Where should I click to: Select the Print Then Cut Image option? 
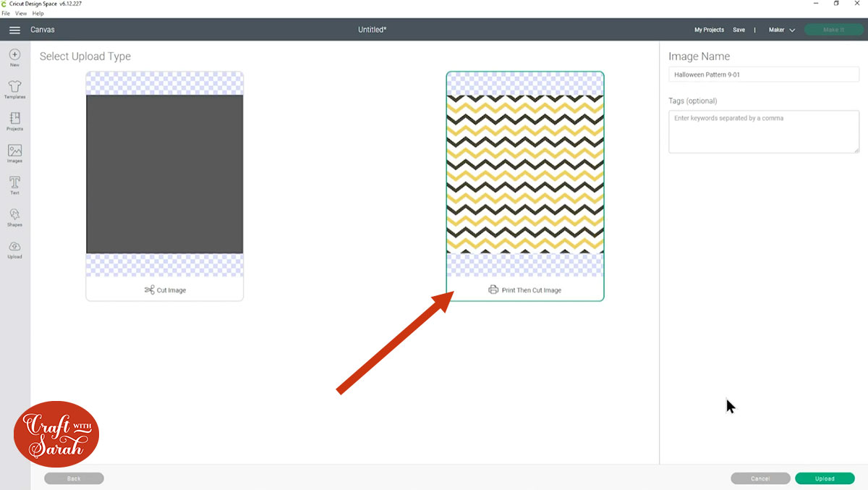[x=525, y=186]
